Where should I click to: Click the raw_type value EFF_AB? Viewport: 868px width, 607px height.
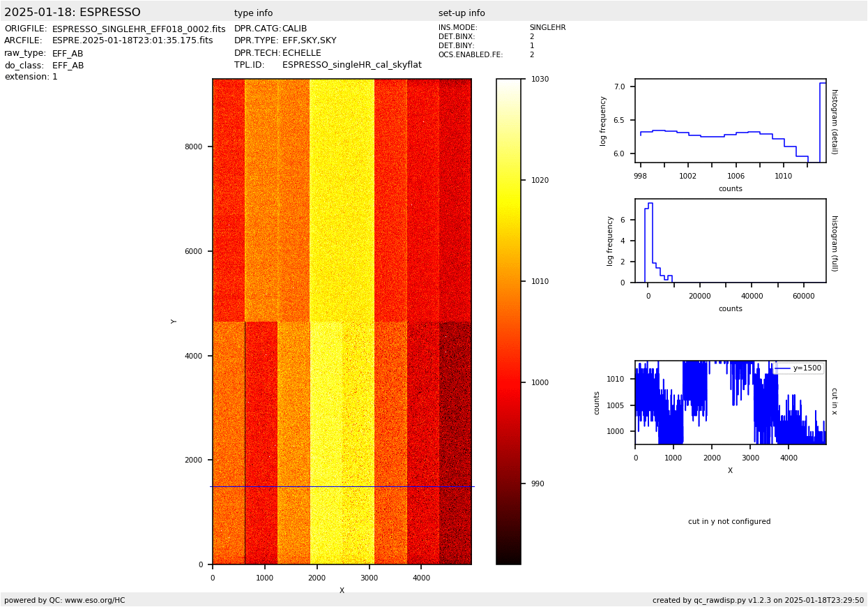(x=68, y=54)
